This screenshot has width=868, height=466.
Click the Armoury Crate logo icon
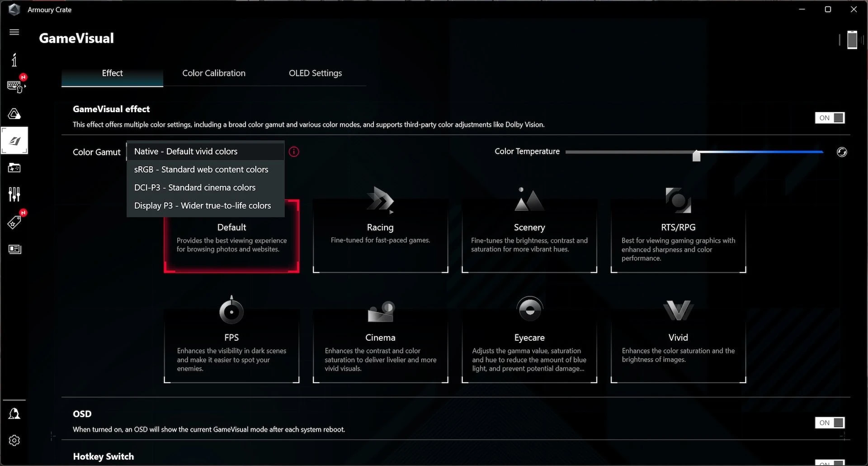(x=14, y=10)
